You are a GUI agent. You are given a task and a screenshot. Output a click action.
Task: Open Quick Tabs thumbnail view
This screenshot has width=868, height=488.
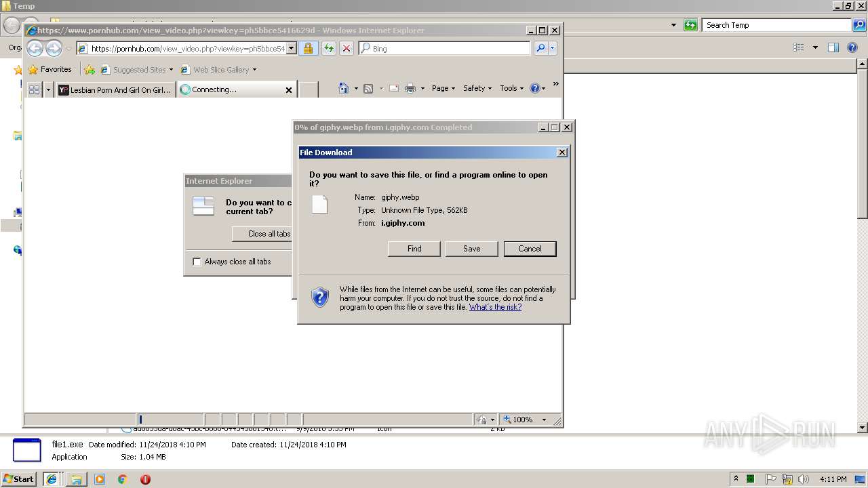click(x=34, y=89)
